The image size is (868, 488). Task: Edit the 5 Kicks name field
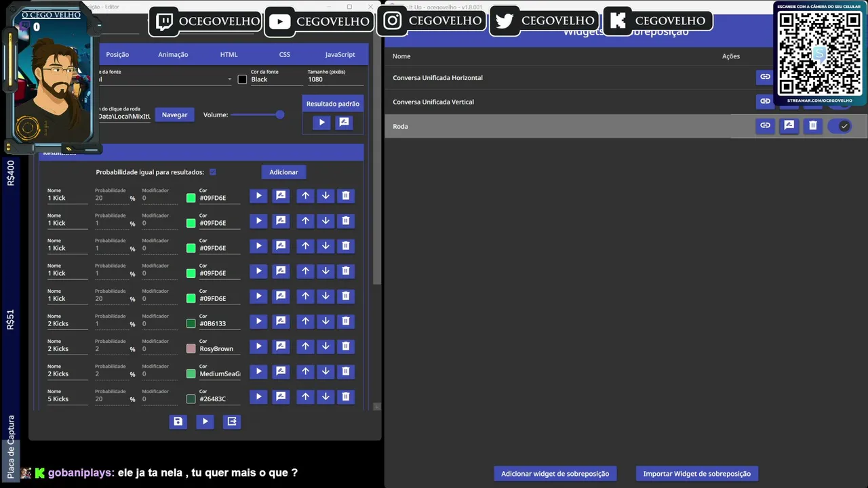pos(67,399)
